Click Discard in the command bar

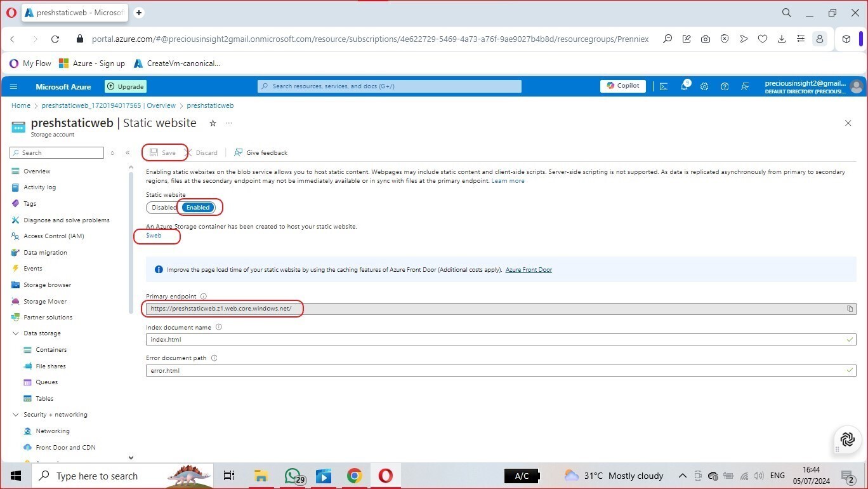point(201,152)
